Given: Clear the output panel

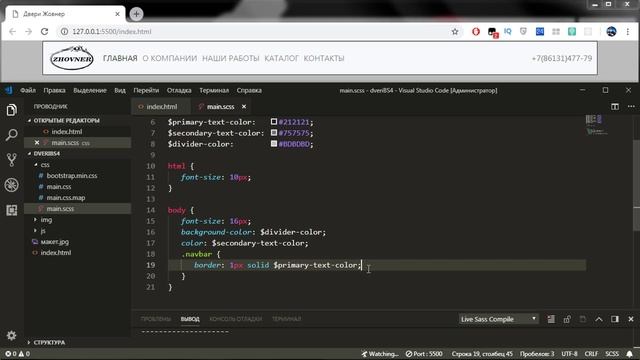Looking at the screenshot, I should [551, 319].
